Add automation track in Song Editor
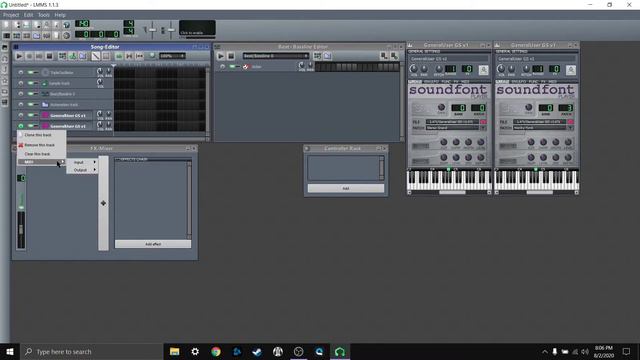Viewport: 640px width, 360px height. click(x=82, y=56)
